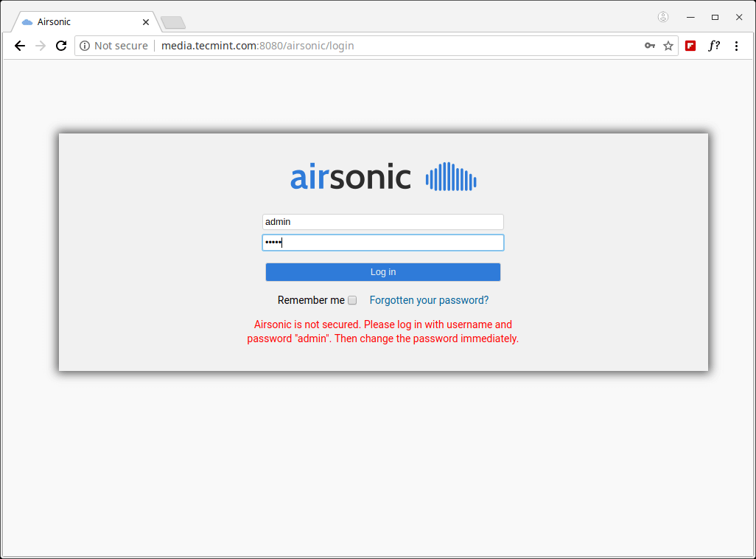The width and height of the screenshot is (756, 559).
Task: Close the browser window
Action: point(739,18)
